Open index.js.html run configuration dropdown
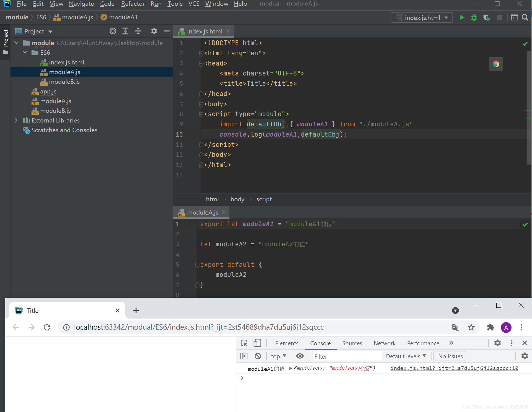Viewport: 532px width, 412px height. [x=422, y=18]
